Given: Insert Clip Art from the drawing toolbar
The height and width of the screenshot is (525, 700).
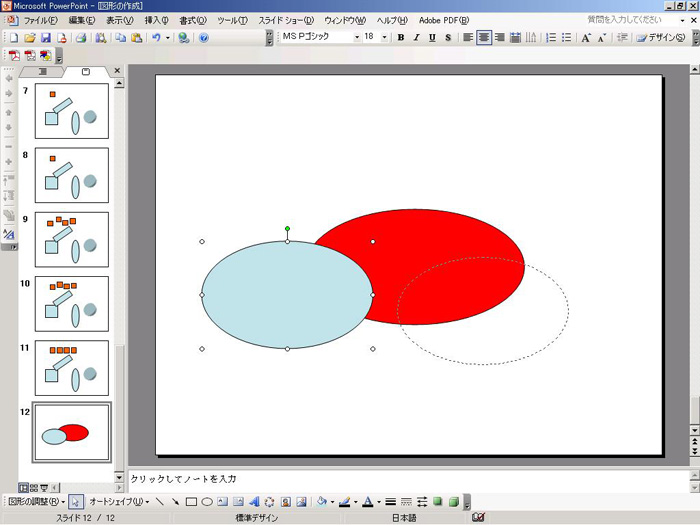Looking at the screenshot, I should (x=286, y=502).
